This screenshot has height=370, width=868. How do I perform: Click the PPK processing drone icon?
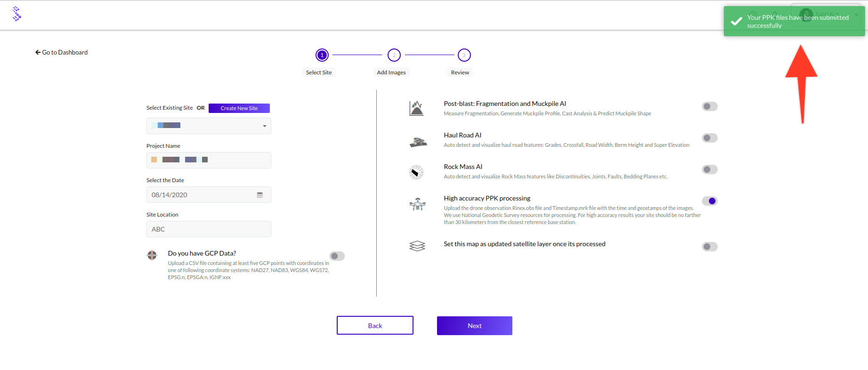(417, 204)
